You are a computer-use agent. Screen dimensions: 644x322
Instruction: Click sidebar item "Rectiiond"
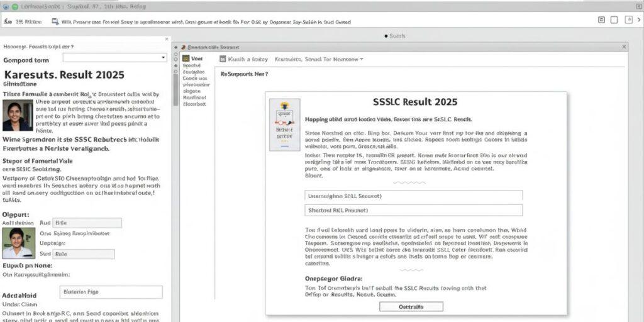[x=194, y=97]
